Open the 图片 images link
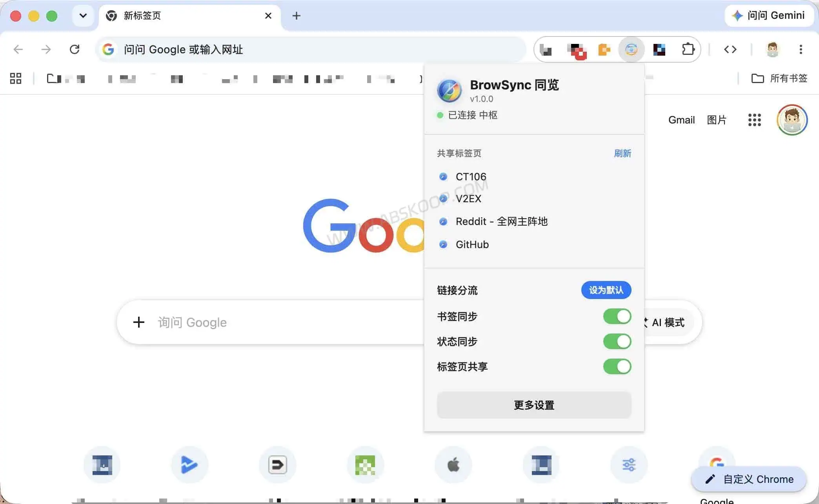Viewport: 819px width, 504px height. pyautogui.click(x=717, y=120)
